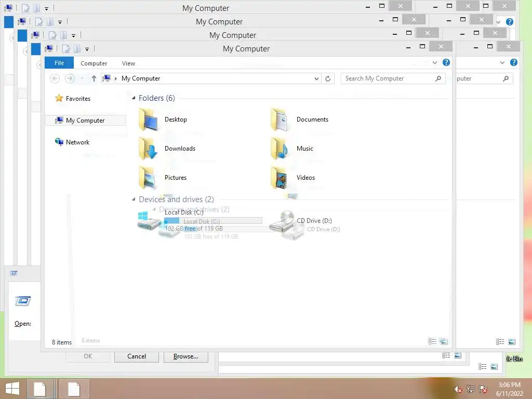The image size is (532, 399).
Task: Click the 102 GB free of 119 GB text
Action: [x=194, y=229]
